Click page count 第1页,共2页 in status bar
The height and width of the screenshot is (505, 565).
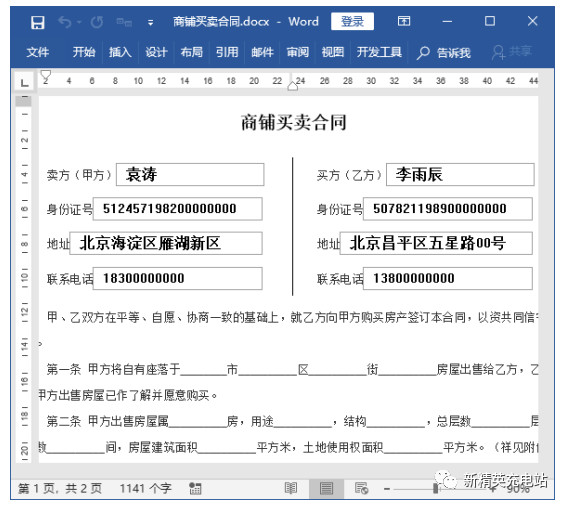click(x=60, y=489)
